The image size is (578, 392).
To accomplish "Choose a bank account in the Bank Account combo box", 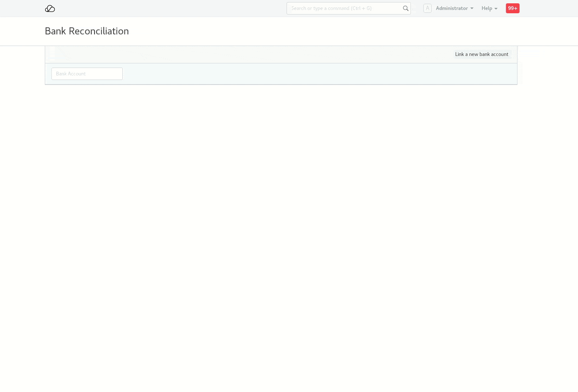I will click(87, 74).
